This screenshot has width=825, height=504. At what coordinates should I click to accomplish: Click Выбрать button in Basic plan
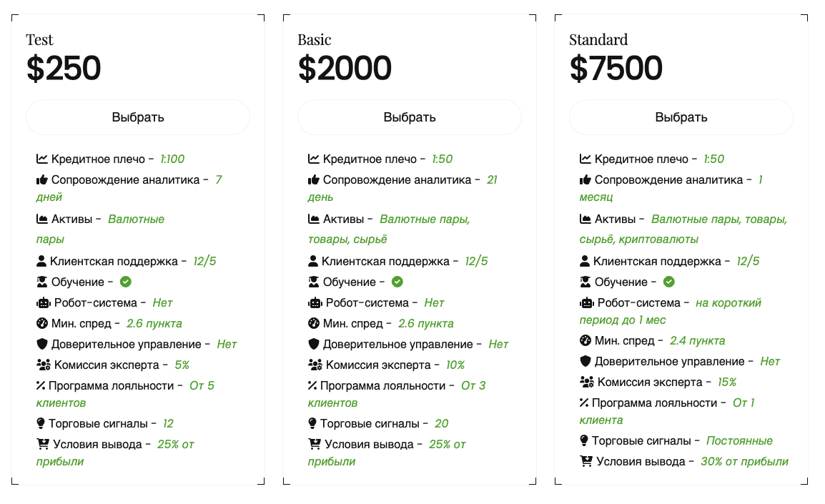click(410, 117)
